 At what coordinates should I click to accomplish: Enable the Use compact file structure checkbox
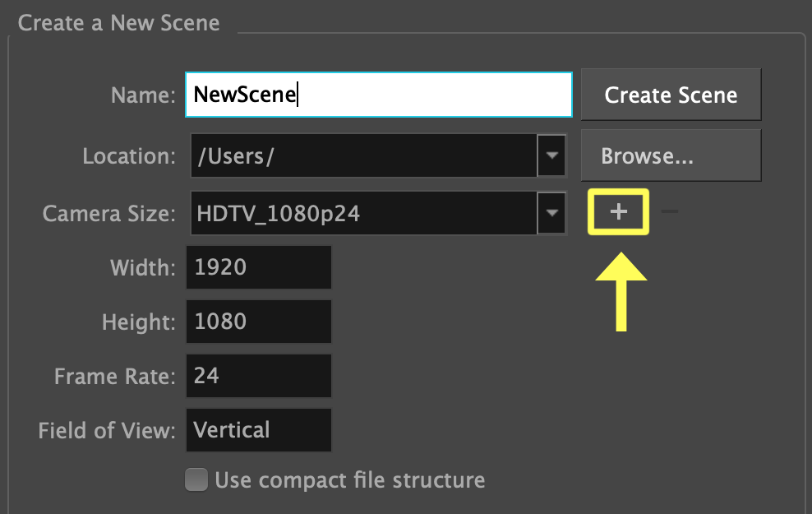[x=196, y=479]
